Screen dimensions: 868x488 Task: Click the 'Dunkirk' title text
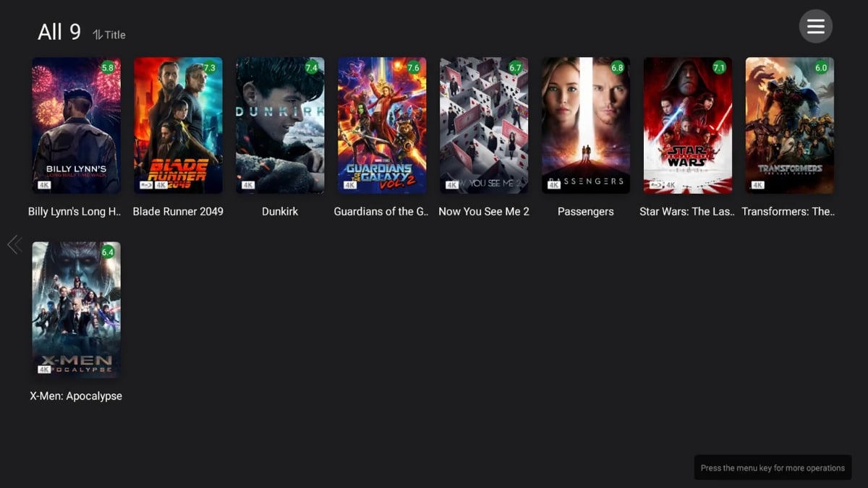point(280,212)
